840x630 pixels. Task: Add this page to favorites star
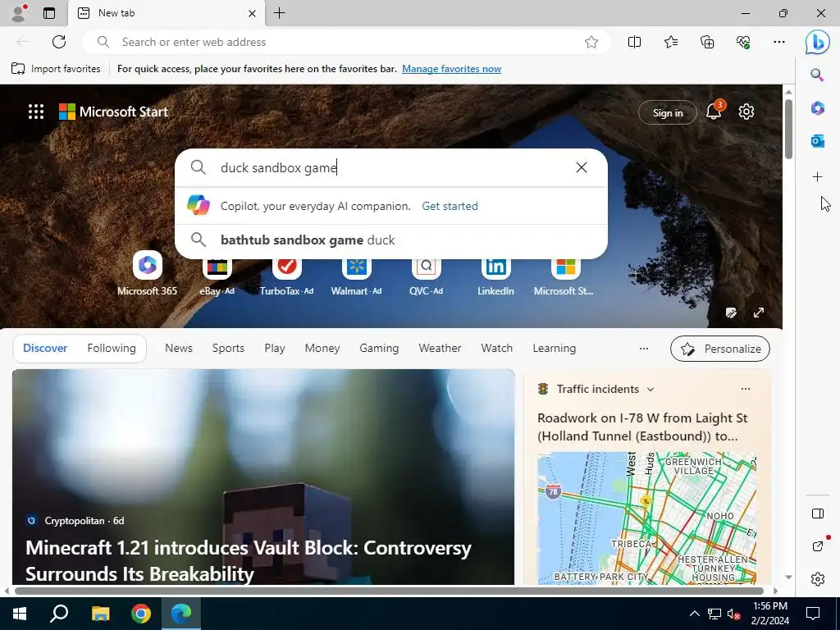coord(591,42)
